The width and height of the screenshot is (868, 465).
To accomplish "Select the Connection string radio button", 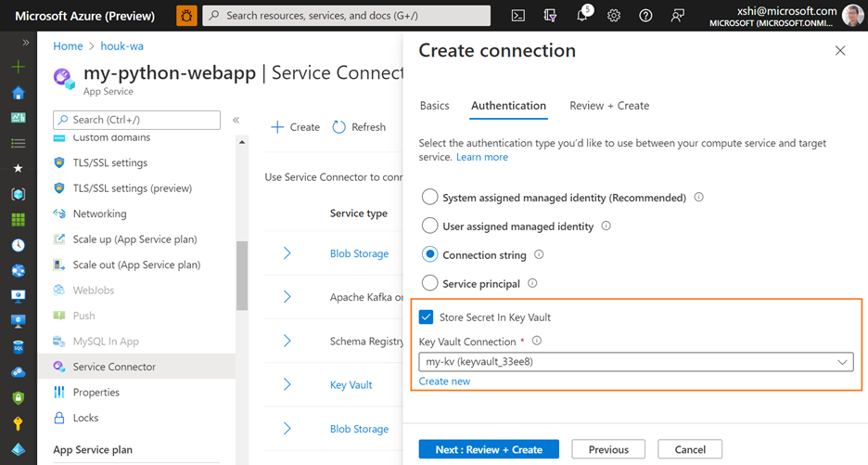I will [429, 255].
